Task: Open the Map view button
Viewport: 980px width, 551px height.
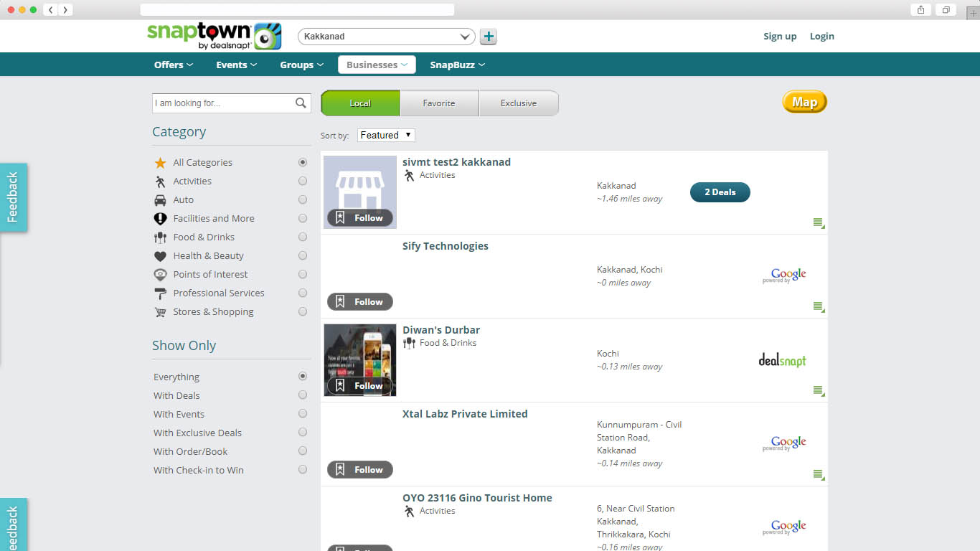Action: [804, 102]
